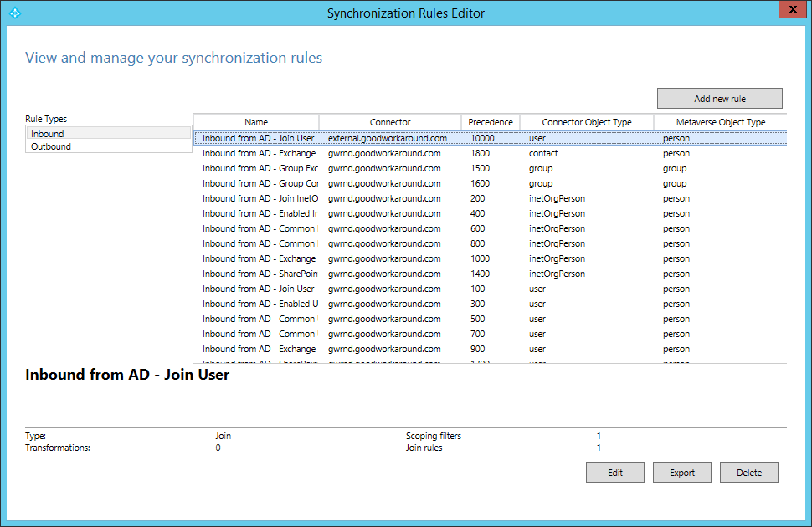Sort by the Connector column header

[390, 122]
